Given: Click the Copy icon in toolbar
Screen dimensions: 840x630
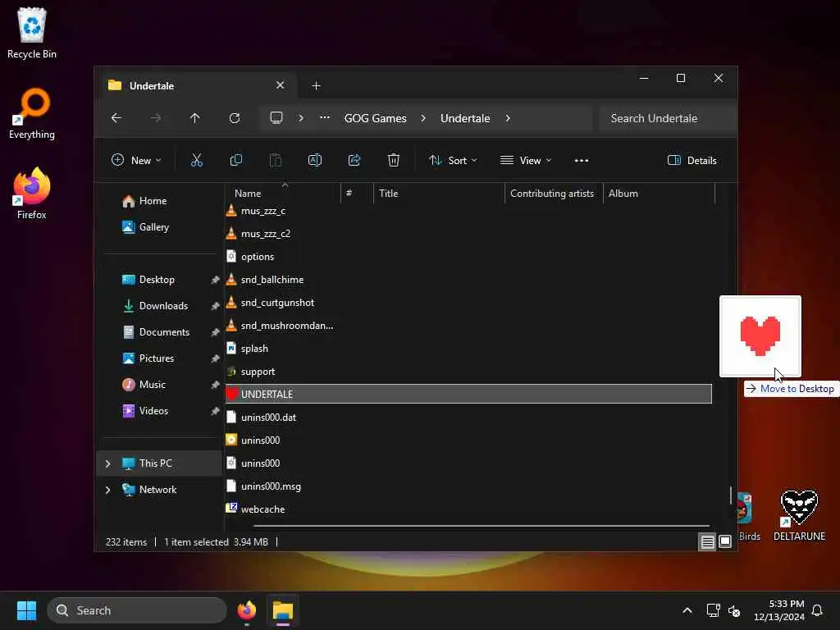Looking at the screenshot, I should (x=235, y=160).
